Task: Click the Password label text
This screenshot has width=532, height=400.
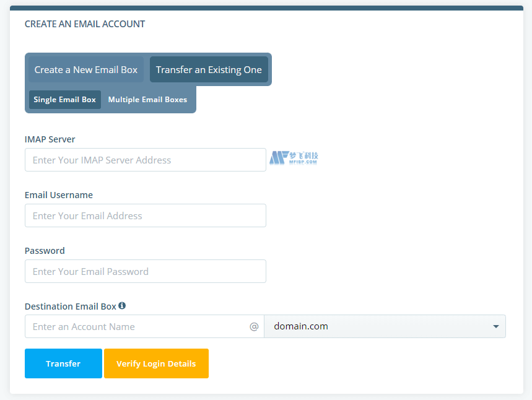Action: click(45, 251)
